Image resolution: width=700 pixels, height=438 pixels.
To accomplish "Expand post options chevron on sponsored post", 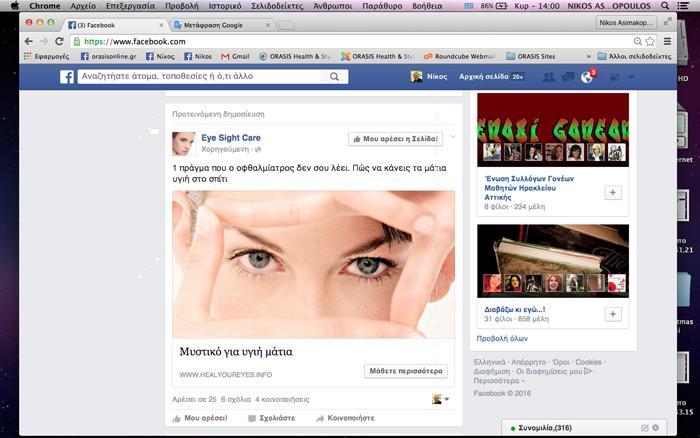I will pos(453,137).
